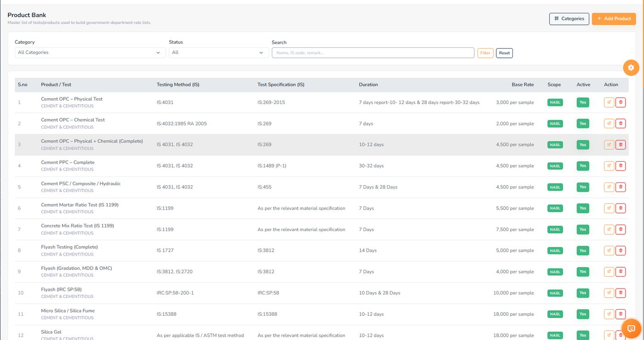Edit the Cement PPC – Complete row
Viewport: 644px width, 340px height.
[609, 166]
